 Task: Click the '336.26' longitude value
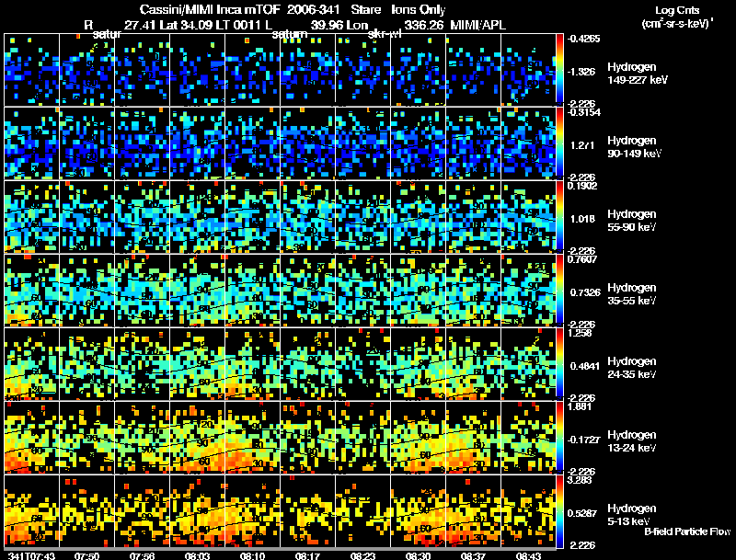click(x=424, y=26)
